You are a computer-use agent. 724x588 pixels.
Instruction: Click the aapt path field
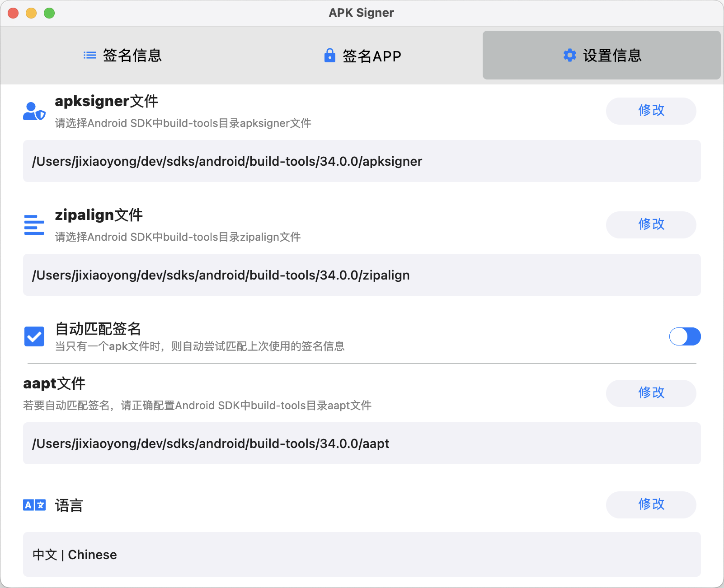(x=362, y=443)
